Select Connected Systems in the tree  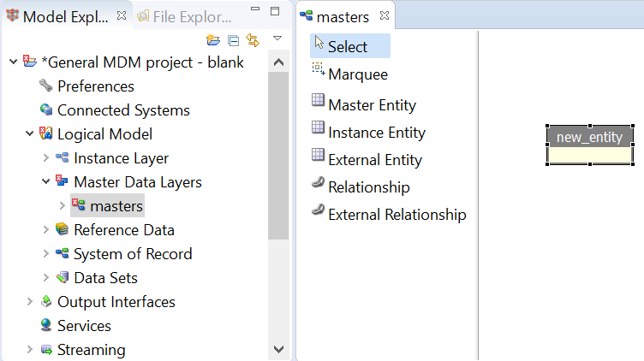pyautogui.click(x=122, y=110)
